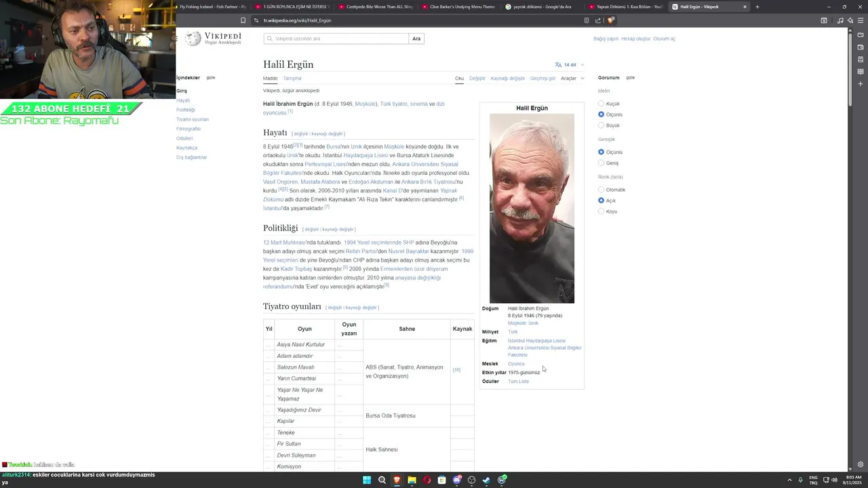This screenshot has width=868, height=488.
Task: Open the Kadir Topbaş article link
Action: pos(296,269)
